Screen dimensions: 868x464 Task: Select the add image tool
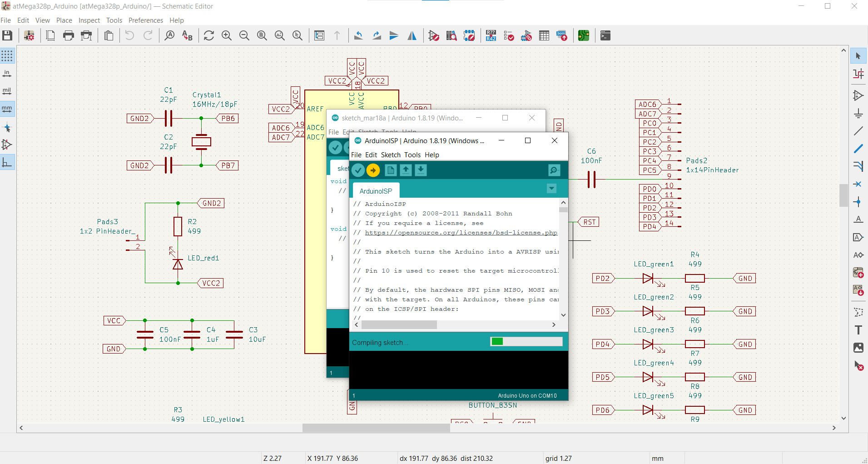(858, 348)
